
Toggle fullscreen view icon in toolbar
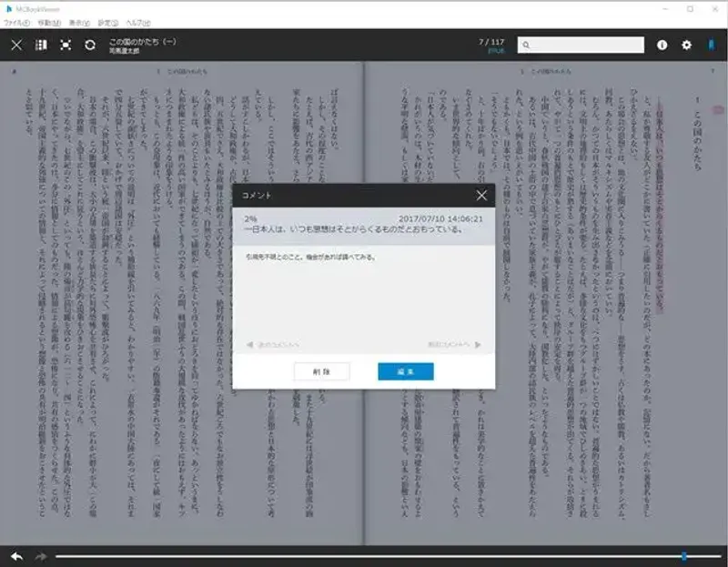tap(66, 45)
